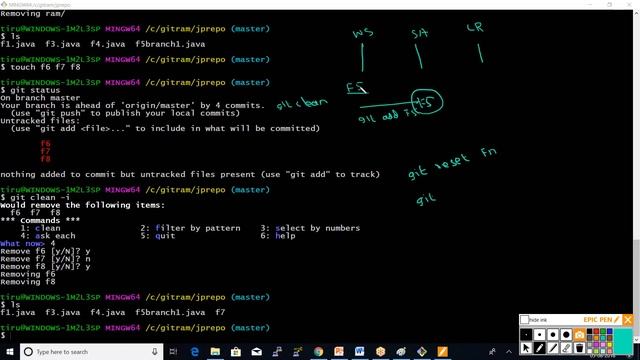
Task: Take a screenshot with Epic Pen camera
Action: tap(580, 334)
